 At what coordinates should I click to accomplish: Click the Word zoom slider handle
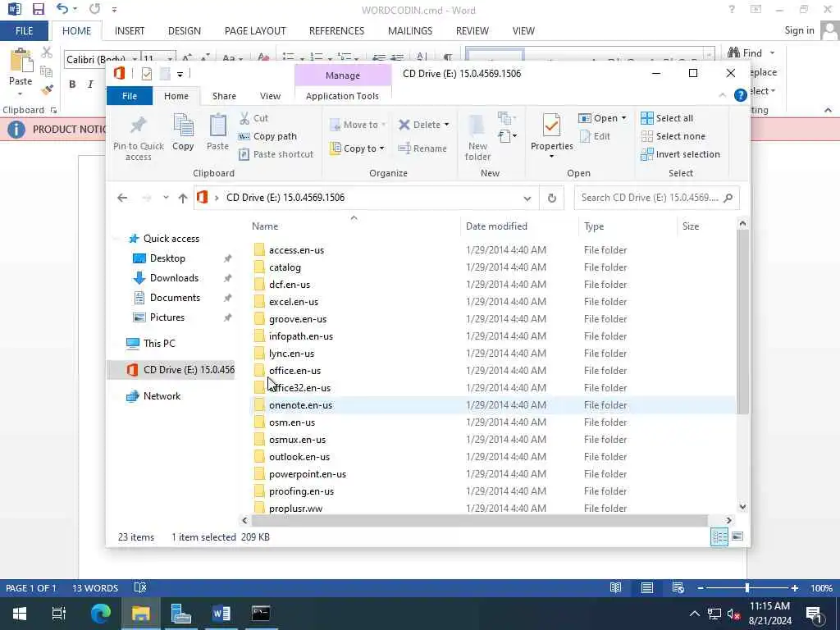(x=746, y=588)
